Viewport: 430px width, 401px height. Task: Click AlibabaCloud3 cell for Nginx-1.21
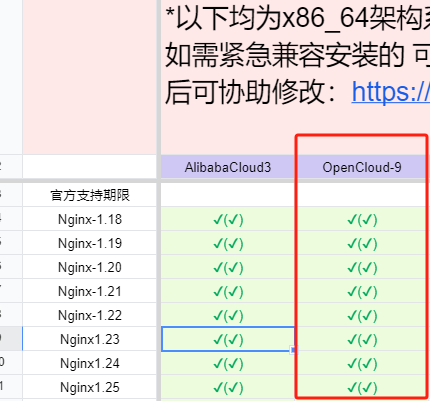pos(228,291)
